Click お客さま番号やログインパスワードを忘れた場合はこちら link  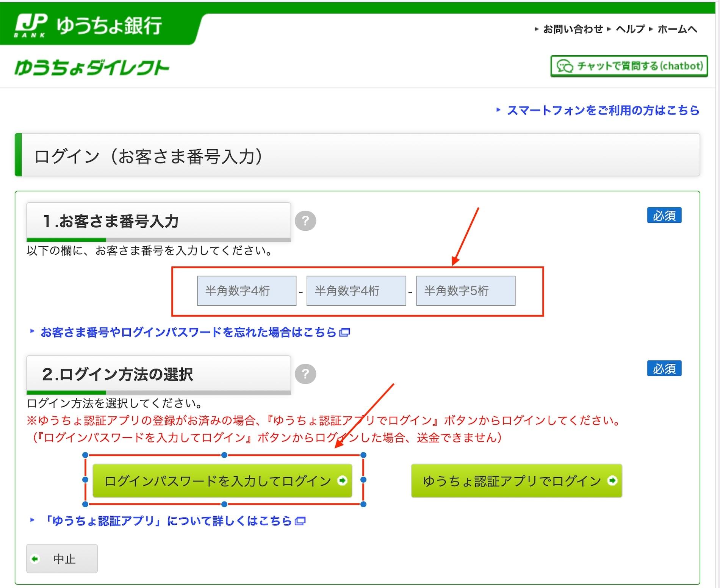tap(188, 332)
